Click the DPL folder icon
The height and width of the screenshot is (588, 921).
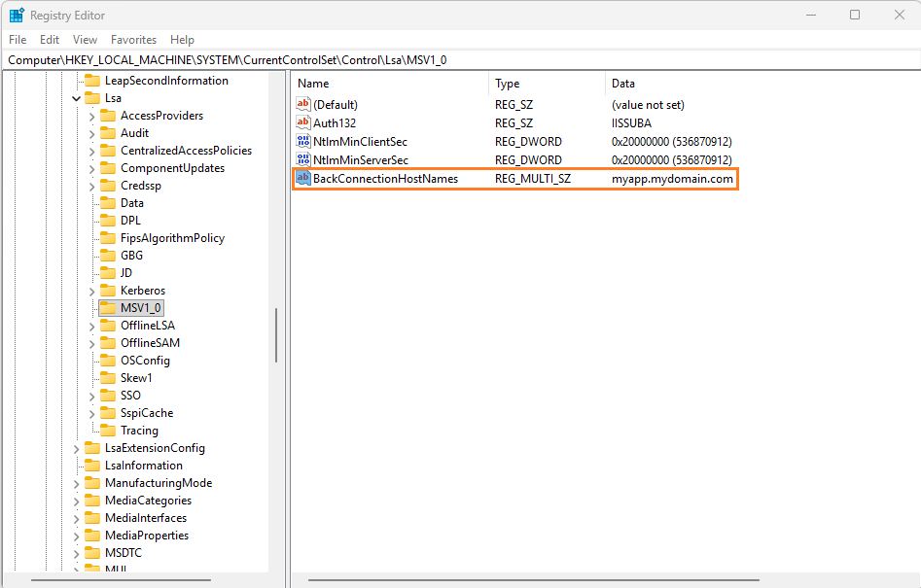(x=108, y=221)
